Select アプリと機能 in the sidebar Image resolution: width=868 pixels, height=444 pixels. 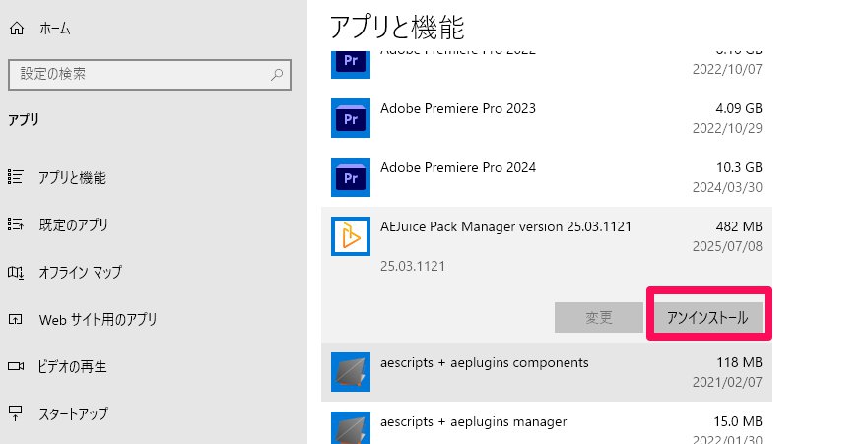point(72,177)
